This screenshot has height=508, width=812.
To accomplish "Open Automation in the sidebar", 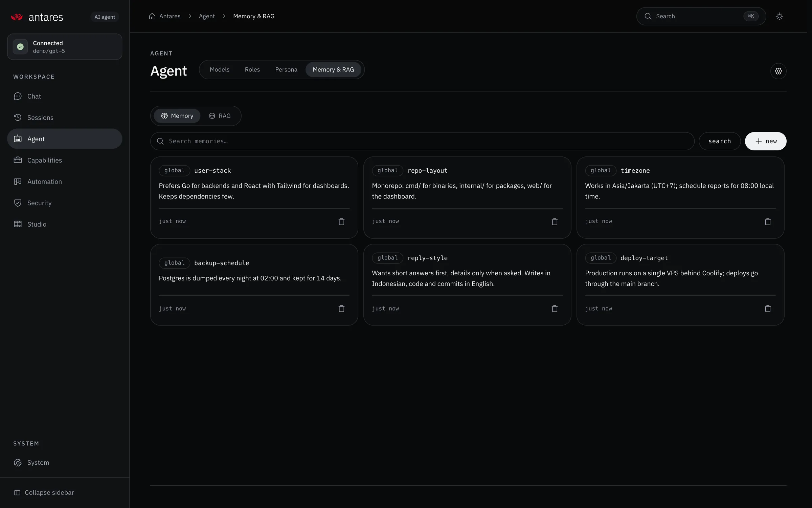I will pyautogui.click(x=65, y=182).
